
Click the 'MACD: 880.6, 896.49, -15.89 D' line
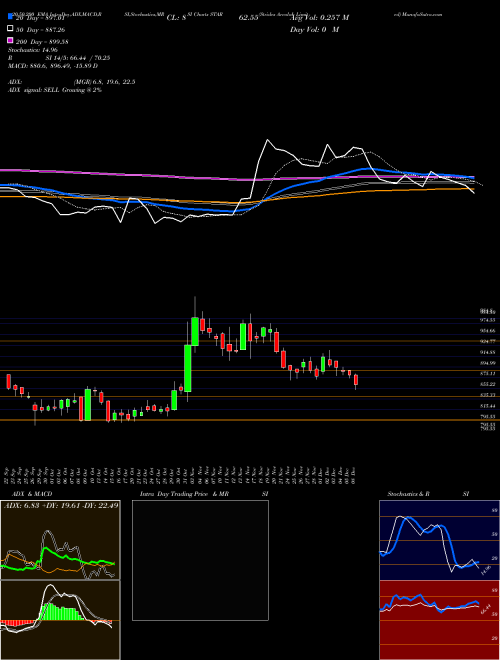53,66
